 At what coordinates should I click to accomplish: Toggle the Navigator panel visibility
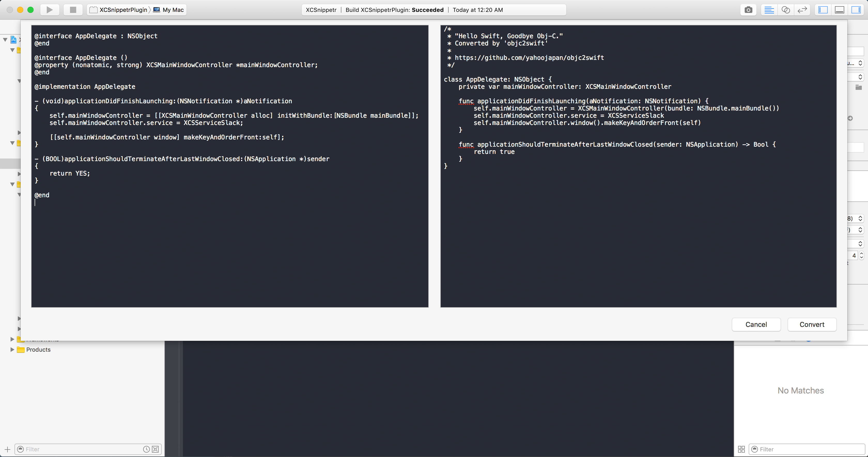coord(823,10)
